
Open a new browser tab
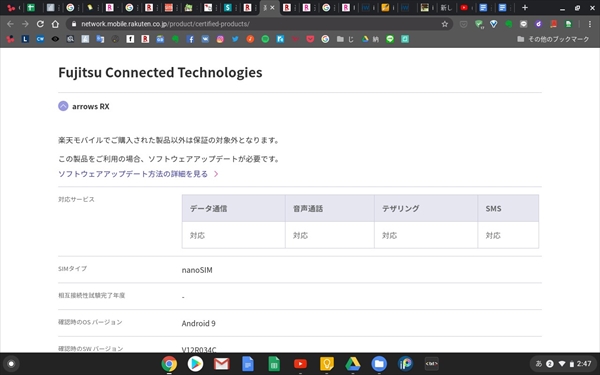click(525, 8)
